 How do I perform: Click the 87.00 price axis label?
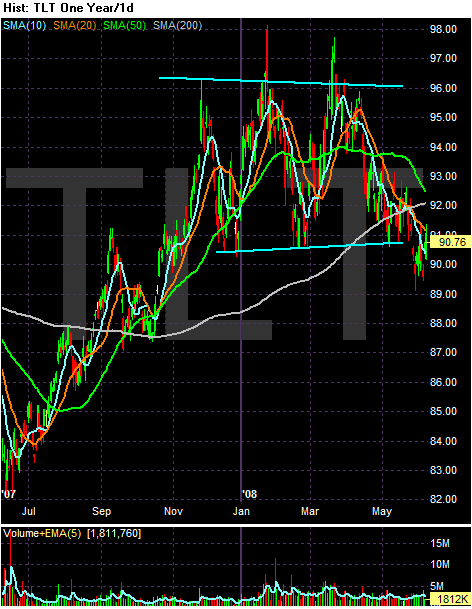pyautogui.click(x=443, y=352)
